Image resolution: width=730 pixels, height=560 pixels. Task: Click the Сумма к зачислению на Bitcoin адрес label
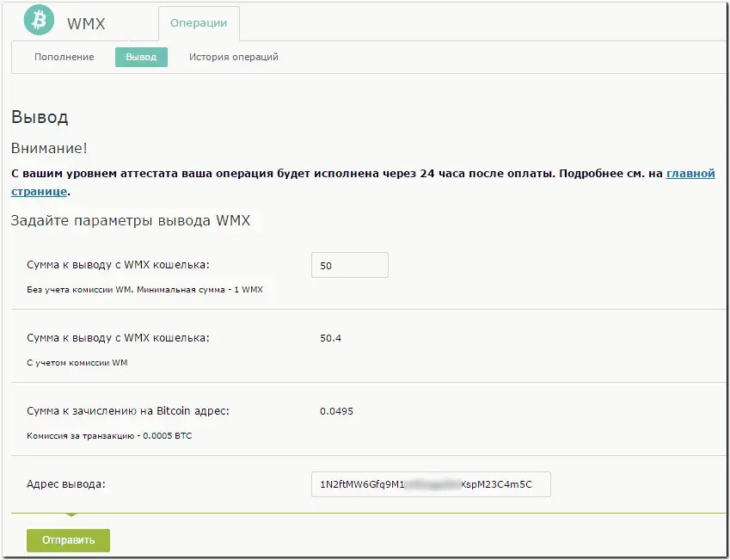click(x=128, y=411)
